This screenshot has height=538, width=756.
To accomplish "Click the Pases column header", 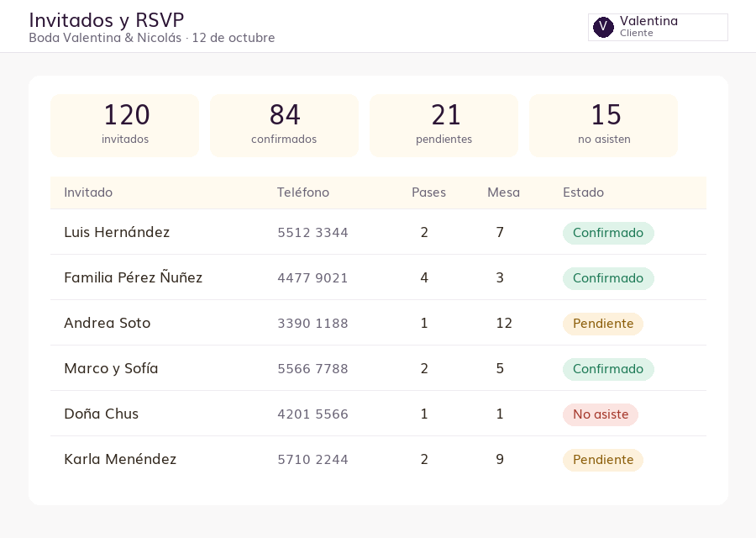I will (x=428, y=193).
